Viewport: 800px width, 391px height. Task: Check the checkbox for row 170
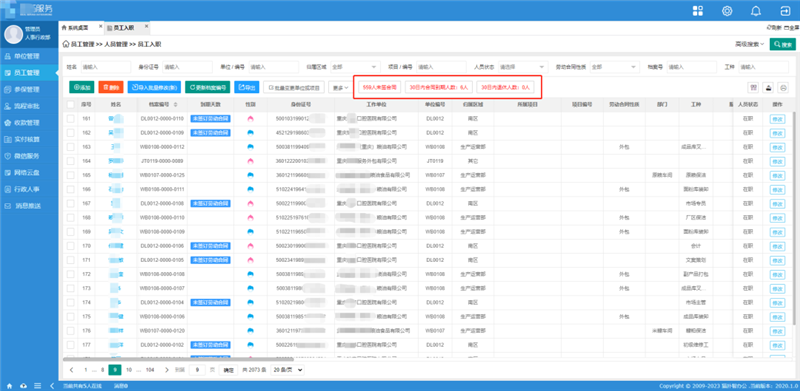[70, 246]
